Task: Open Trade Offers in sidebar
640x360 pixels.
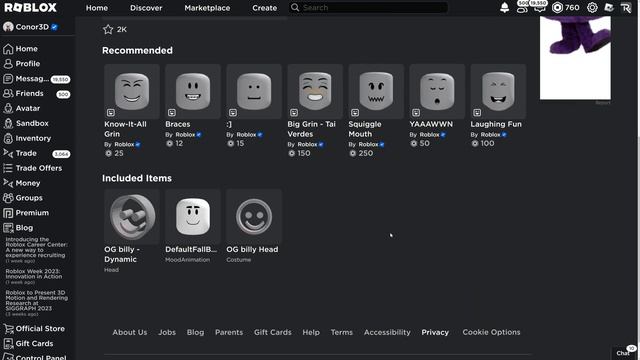Action: pyautogui.click(x=38, y=168)
